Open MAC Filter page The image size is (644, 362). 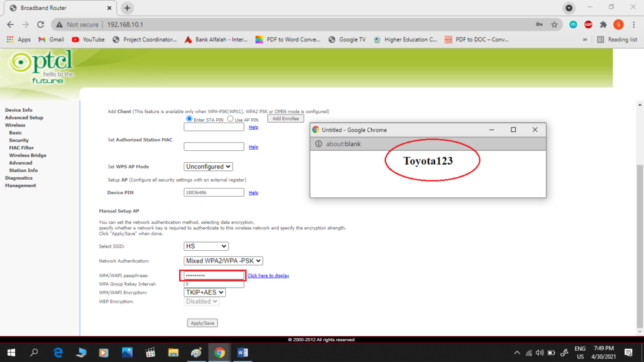tap(21, 148)
